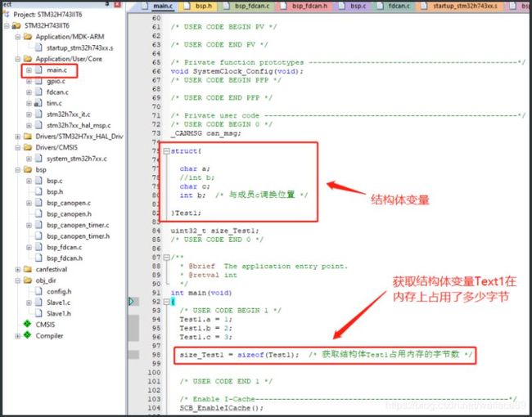Switch to the bsp.c editor tab

(x=354, y=6)
